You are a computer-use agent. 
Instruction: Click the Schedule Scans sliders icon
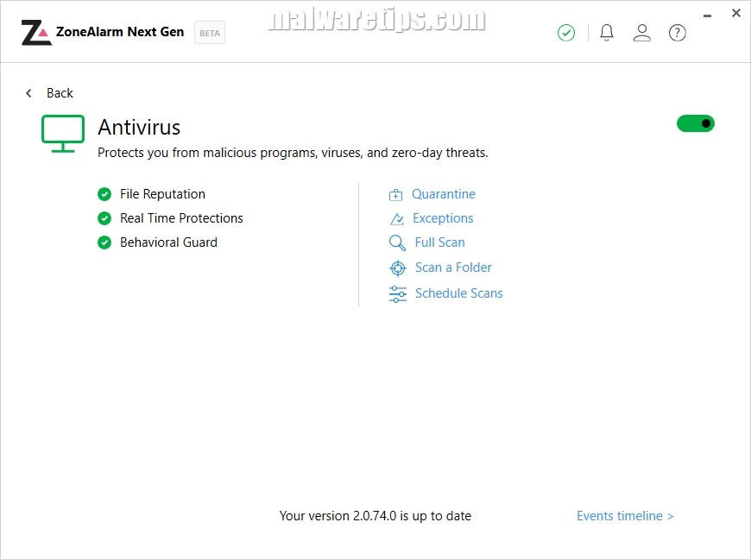pos(398,294)
